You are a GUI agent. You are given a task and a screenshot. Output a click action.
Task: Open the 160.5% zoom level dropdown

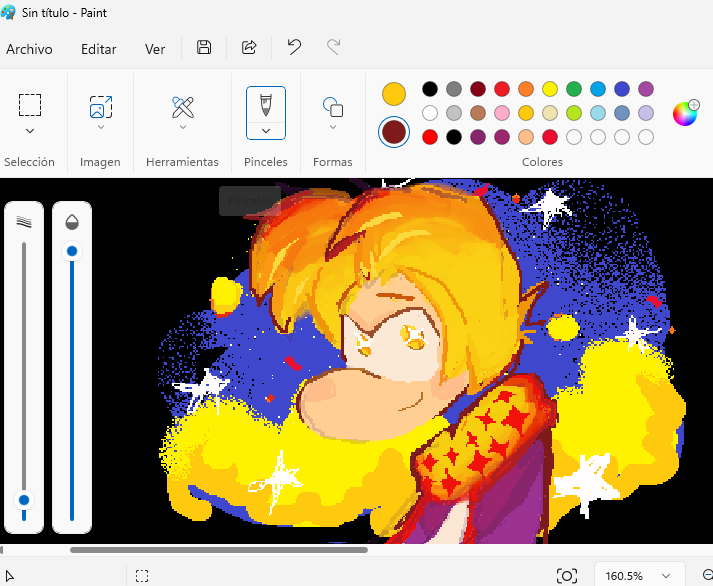639,576
